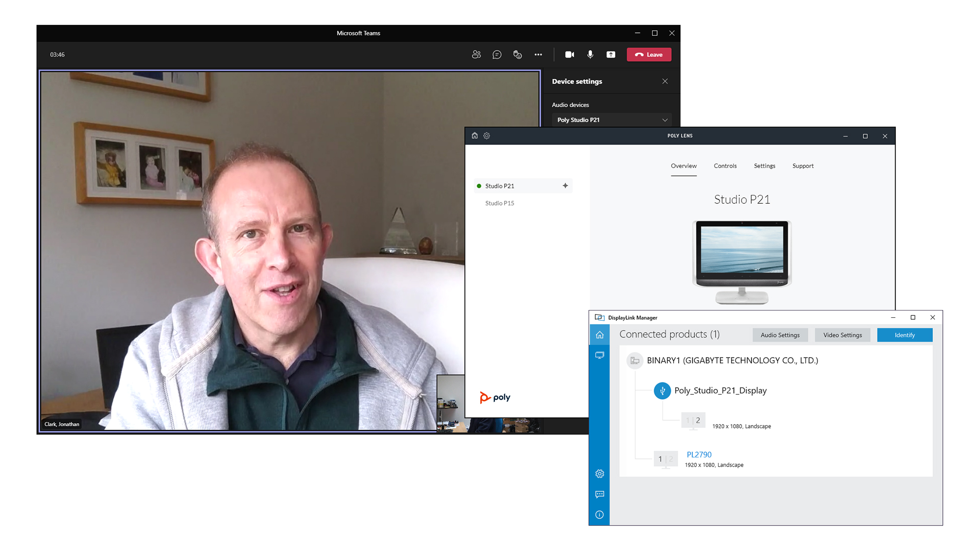Image resolution: width=980 pixels, height=551 pixels.
Task: Open reactions icon in Teams toolbar
Action: click(517, 54)
